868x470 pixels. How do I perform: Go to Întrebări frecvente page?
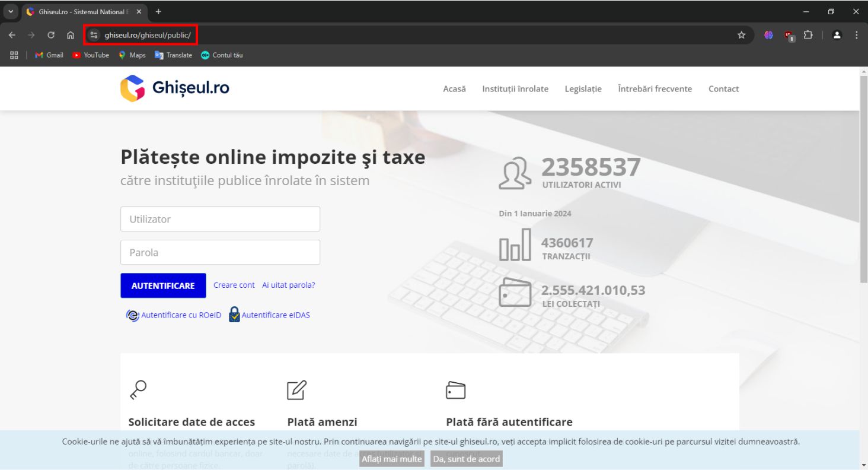click(655, 89)
